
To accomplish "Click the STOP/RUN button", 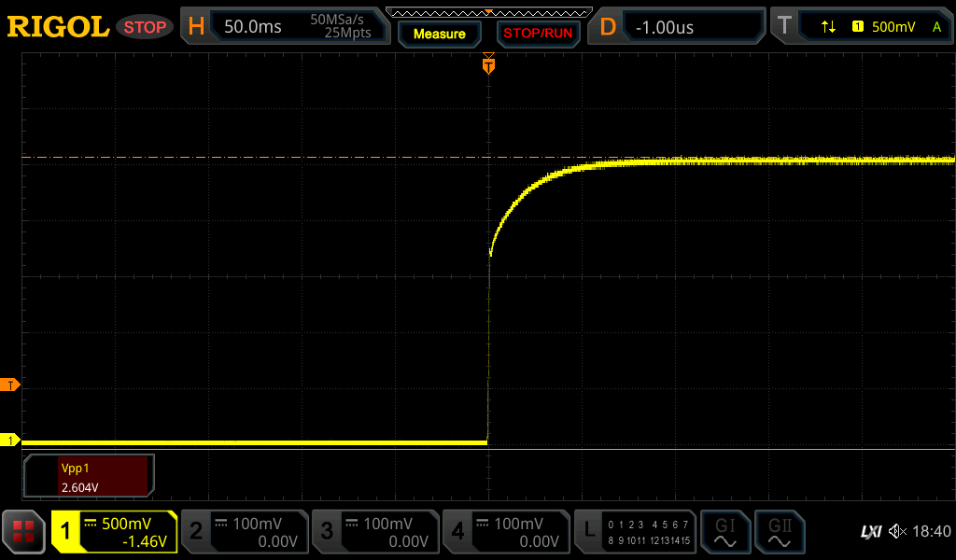I will [x=538, y=34].
